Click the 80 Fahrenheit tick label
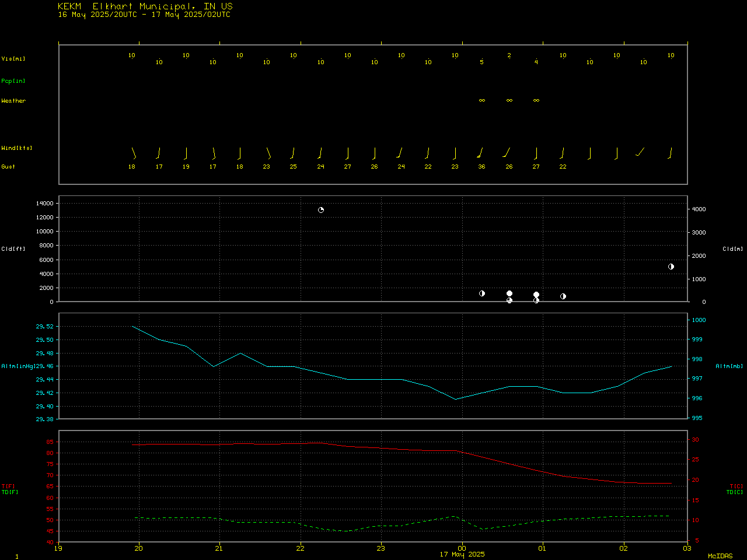The width and height of the screenshot is (747, 560). (50, 453)
